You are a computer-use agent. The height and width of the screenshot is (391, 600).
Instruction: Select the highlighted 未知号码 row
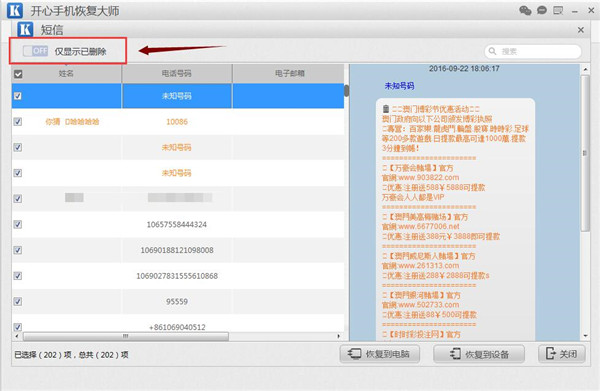(x=178, y=96)
